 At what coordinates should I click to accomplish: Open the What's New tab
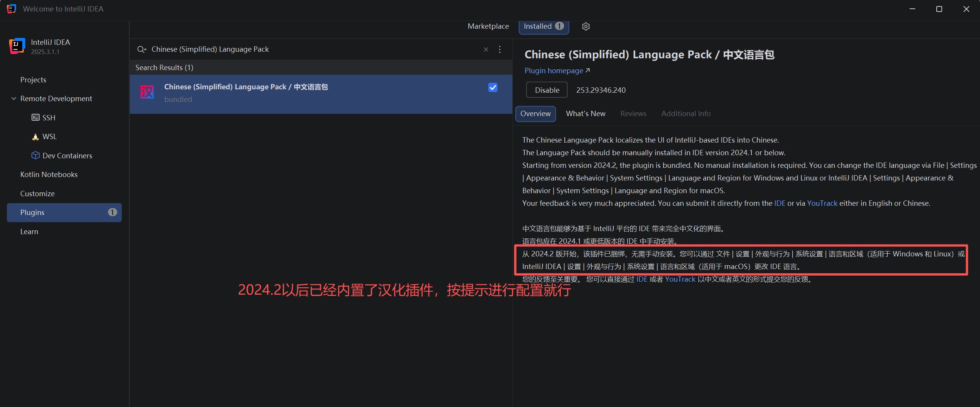586,114
